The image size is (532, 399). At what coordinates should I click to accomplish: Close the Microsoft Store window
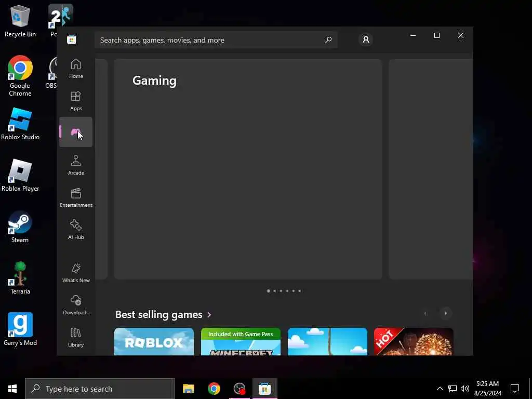460,35
